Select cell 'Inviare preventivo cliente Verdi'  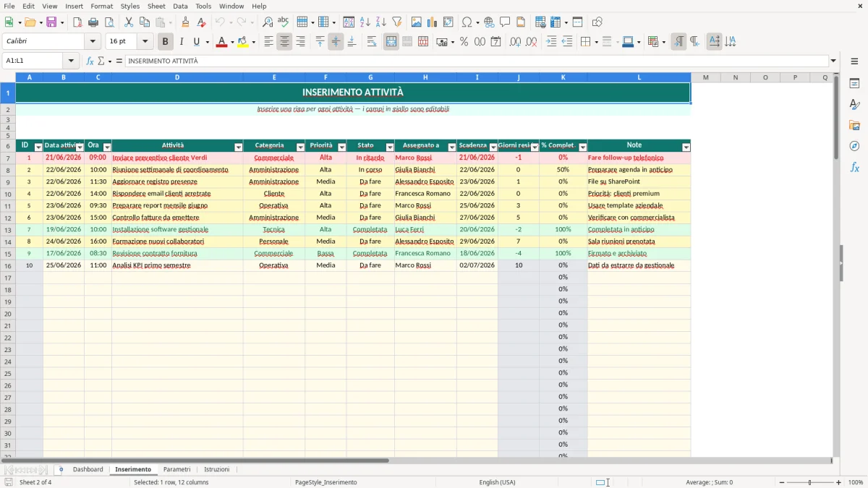pos(177,158)
